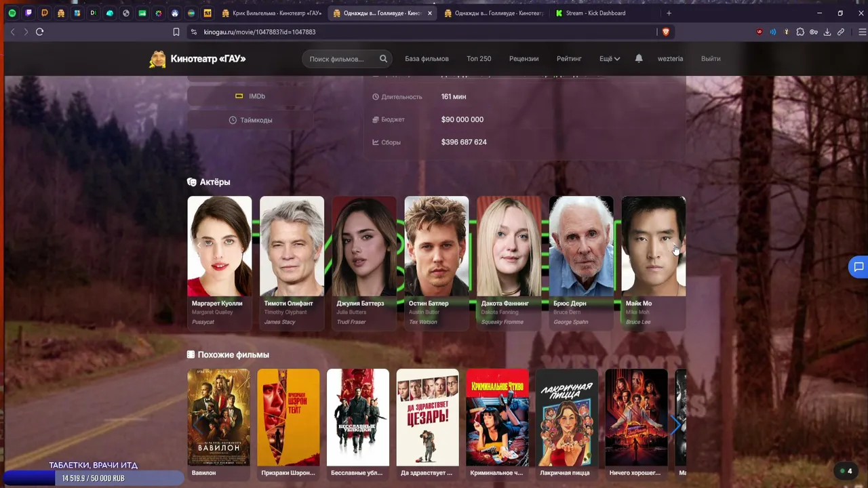868x488 pixels.
Task: Click the '$396 687 624' box office value
Action: [x=464, y=142]
